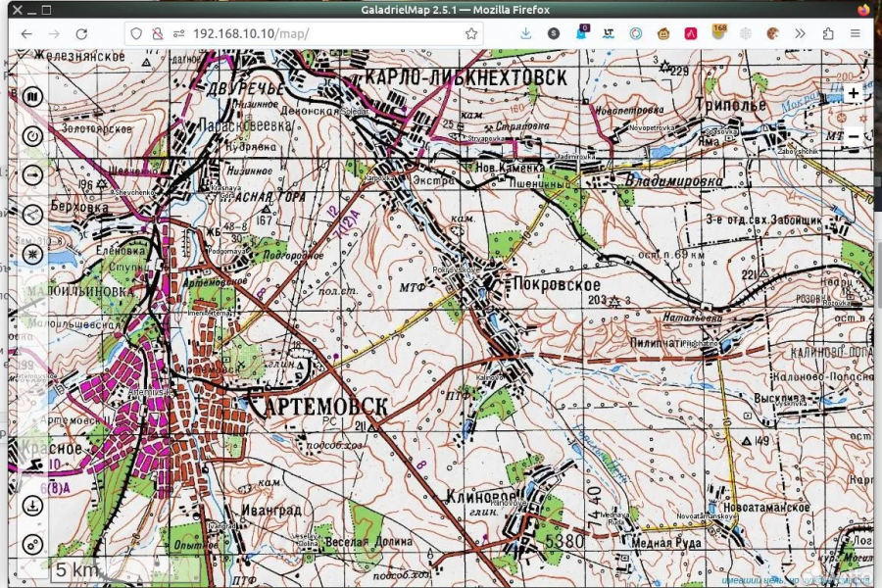Image resolution: width=882 pixels, height=588 pixels.
Task: Open the map sources panel icon
Action: [x=32, y=97]
